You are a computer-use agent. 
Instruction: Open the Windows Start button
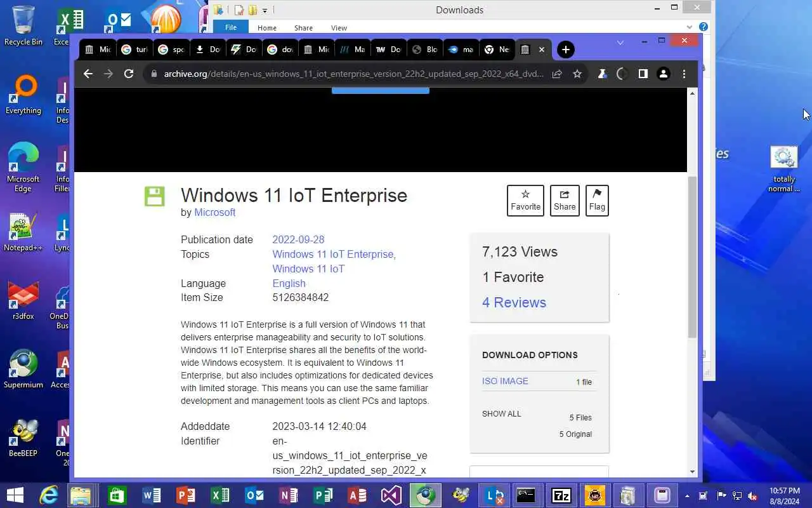coord(15,495)
